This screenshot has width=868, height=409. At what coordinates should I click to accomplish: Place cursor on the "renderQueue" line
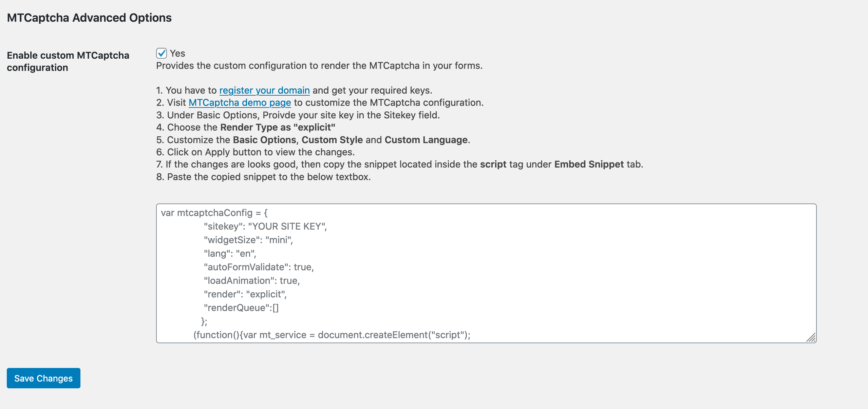coord(241,308)
